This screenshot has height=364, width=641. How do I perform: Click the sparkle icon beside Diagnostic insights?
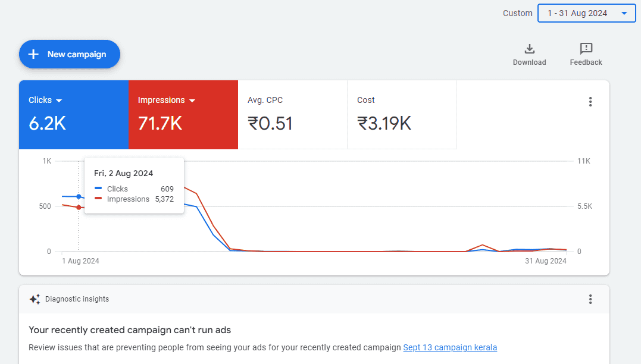[35, 299]
